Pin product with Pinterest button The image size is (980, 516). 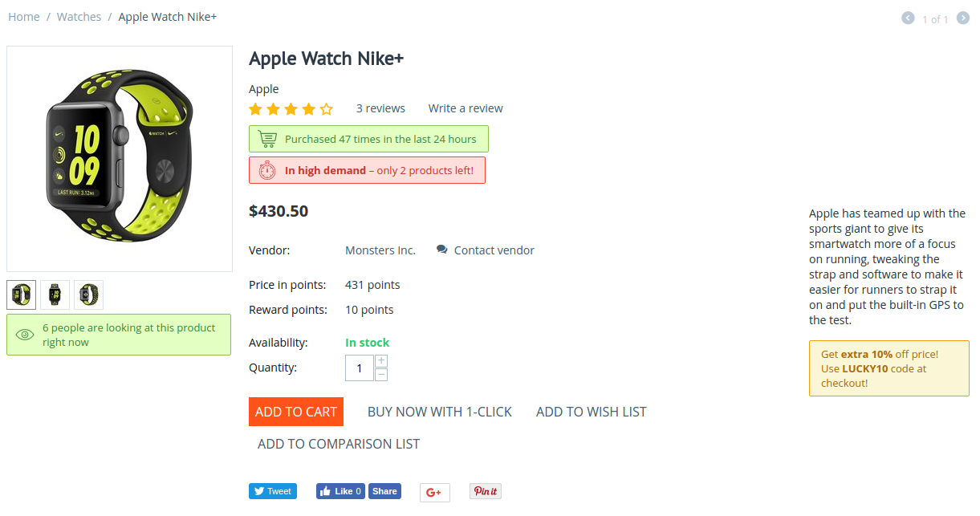pos(486,491)
